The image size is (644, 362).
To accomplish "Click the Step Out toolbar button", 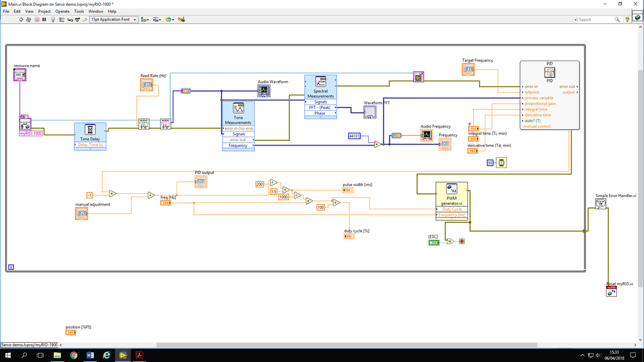I will click(84, 20).
